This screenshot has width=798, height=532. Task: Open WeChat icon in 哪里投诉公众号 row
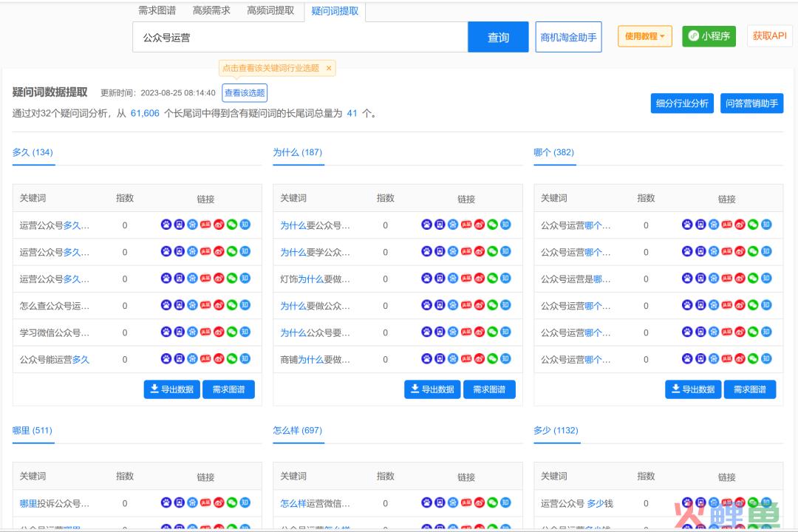(232, 502)
